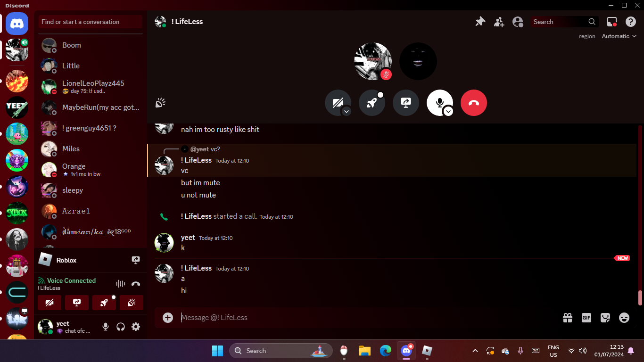Click the header search magnifier field

point(564,22)
